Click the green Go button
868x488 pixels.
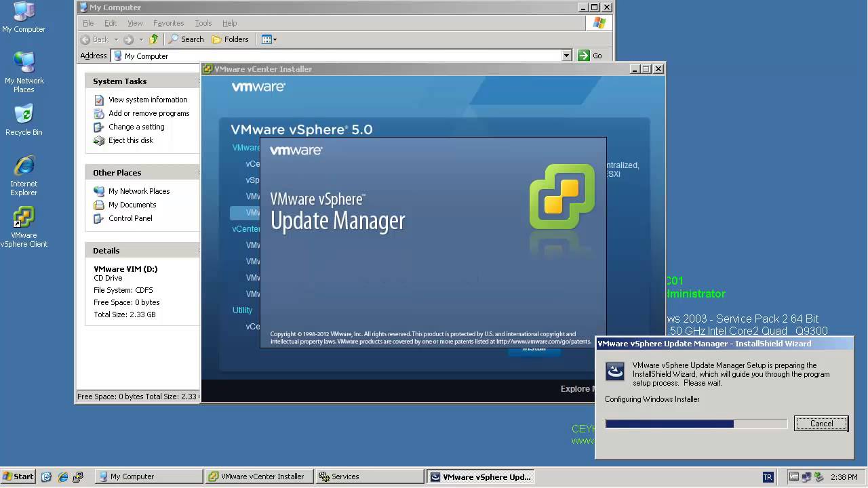click(584, 55)
